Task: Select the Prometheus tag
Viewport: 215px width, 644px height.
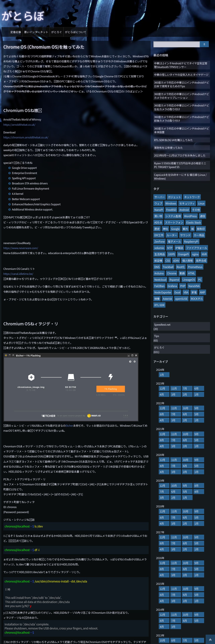Action: [x=195, y=267]
